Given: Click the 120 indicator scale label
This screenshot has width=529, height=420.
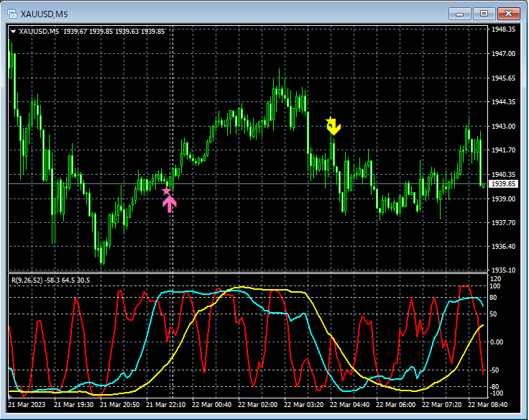Looking at the screenshot, I should (495, 279).
